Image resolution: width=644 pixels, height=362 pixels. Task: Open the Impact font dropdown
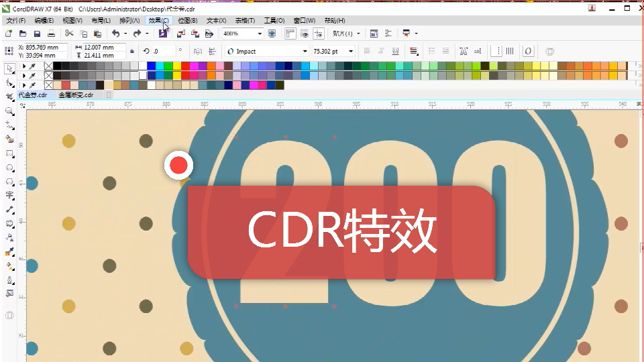305,52
